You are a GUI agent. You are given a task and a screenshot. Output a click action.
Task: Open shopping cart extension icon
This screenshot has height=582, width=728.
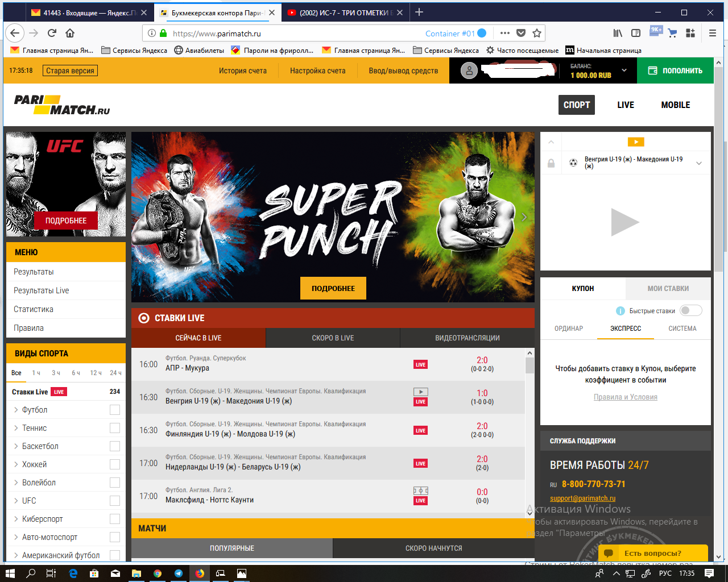[x=672, y=33]
